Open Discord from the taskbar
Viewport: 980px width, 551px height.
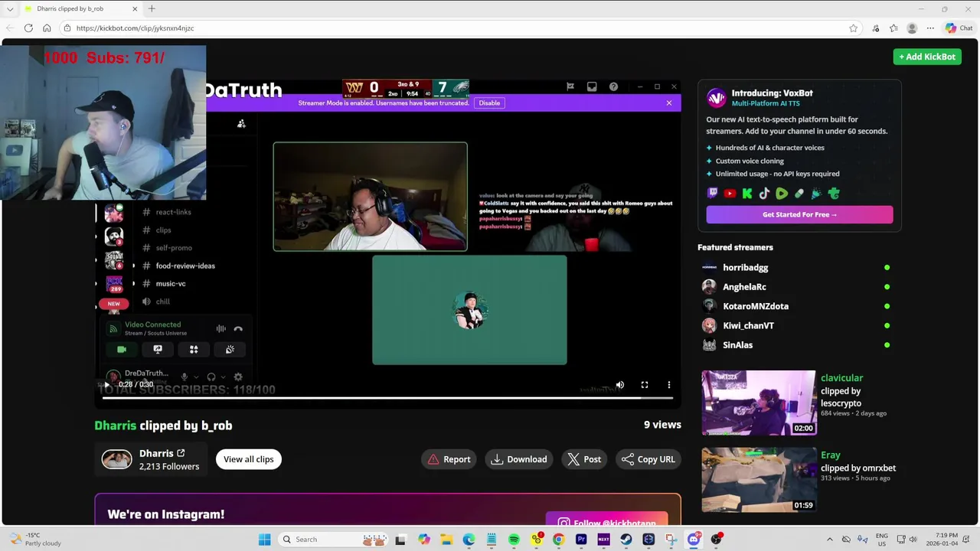[x=694, y=540]
